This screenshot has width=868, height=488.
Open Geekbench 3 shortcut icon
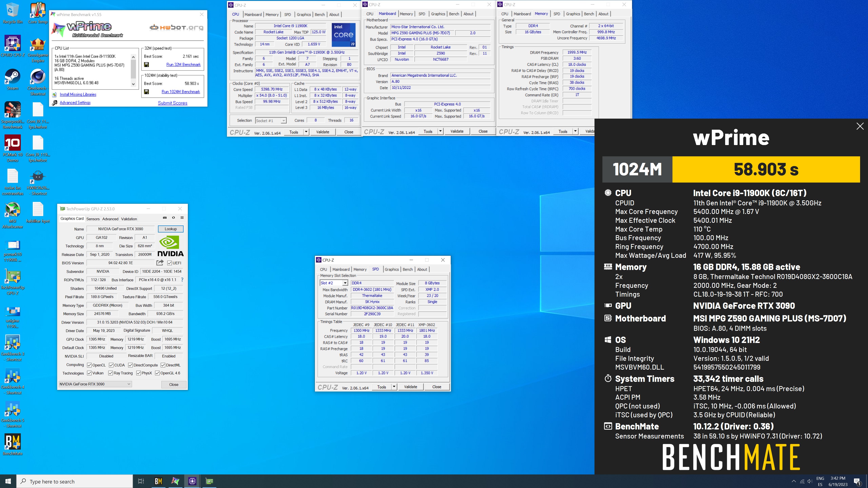pyautogui.click(x=12, y=348)
